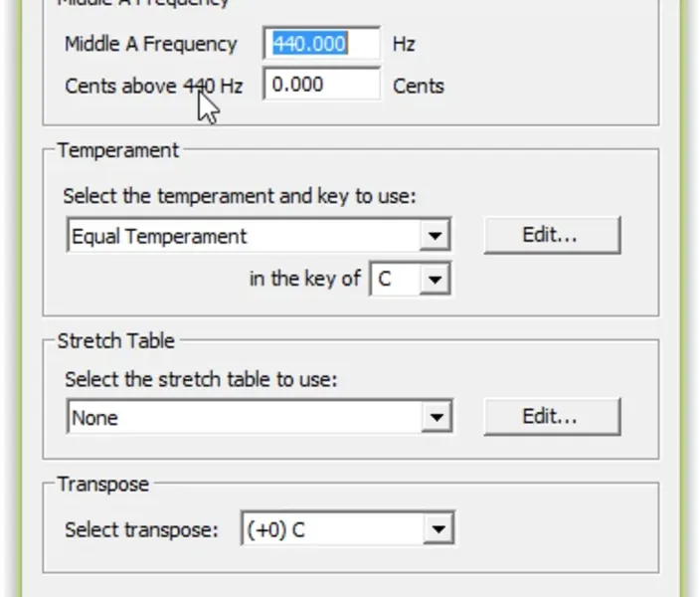Screen dimensions: 700x597
Task: Open the Temperament Edit... button
Action: coord(552,236)
